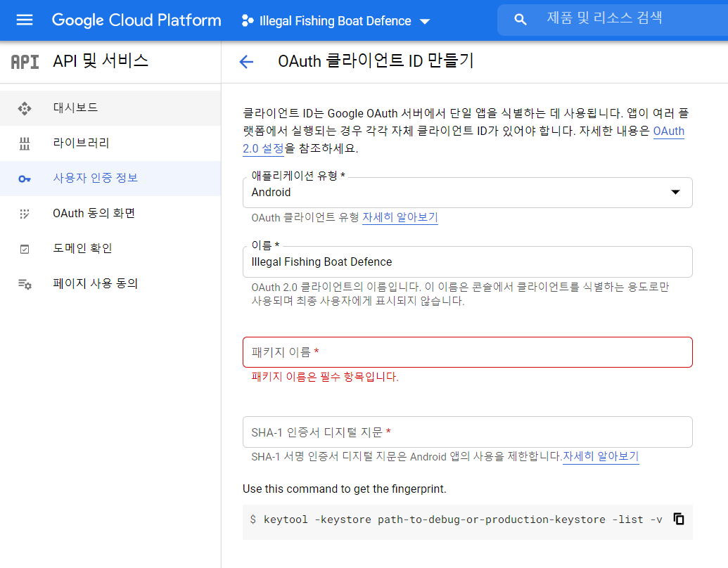Open the Illegal Fishing Boat Defence project dropdown

336,21
